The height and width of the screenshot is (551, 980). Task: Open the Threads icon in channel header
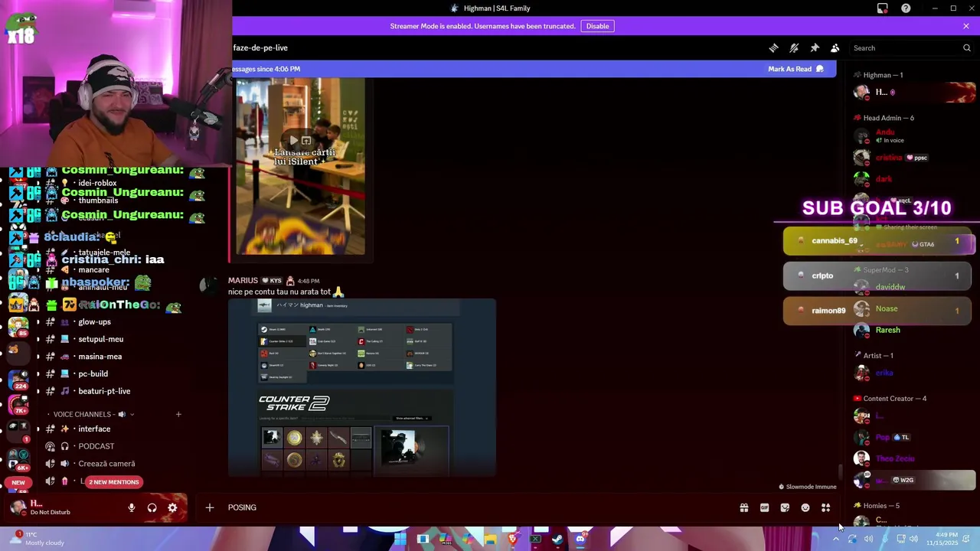[x=773, y=48]
